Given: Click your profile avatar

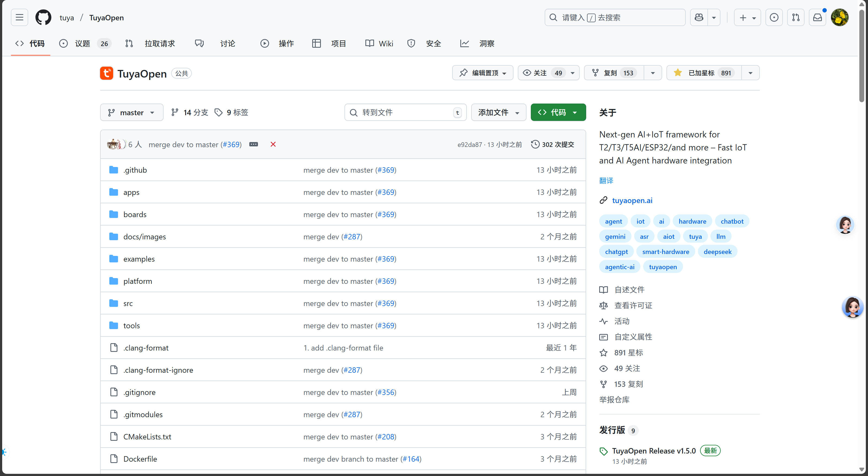Looking at the screenshot, I should pyautogui.click(x=840, y=17).
